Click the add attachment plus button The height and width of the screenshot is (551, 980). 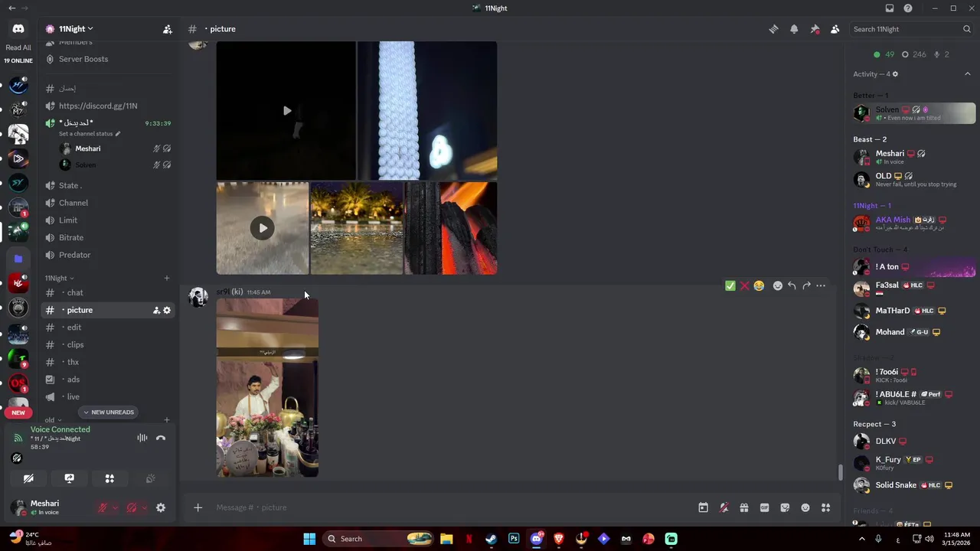point(198,507)
